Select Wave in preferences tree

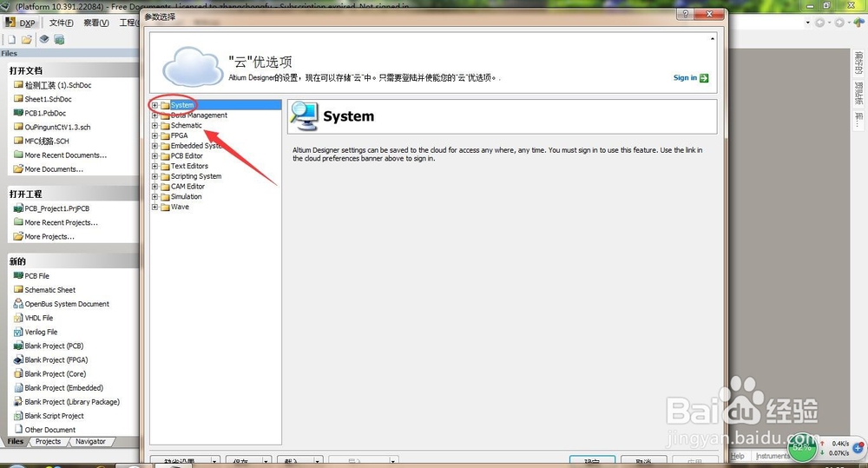click(x=180, y=208)
